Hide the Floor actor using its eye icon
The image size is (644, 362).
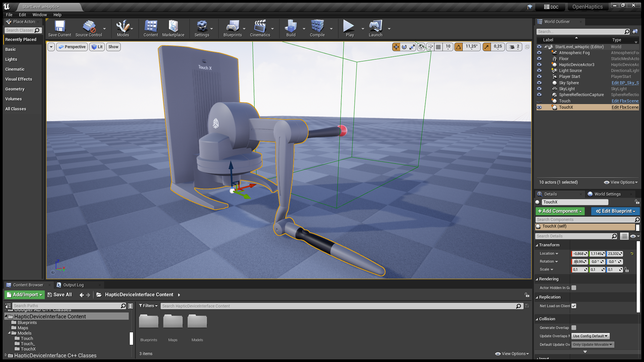pos(539,59)
